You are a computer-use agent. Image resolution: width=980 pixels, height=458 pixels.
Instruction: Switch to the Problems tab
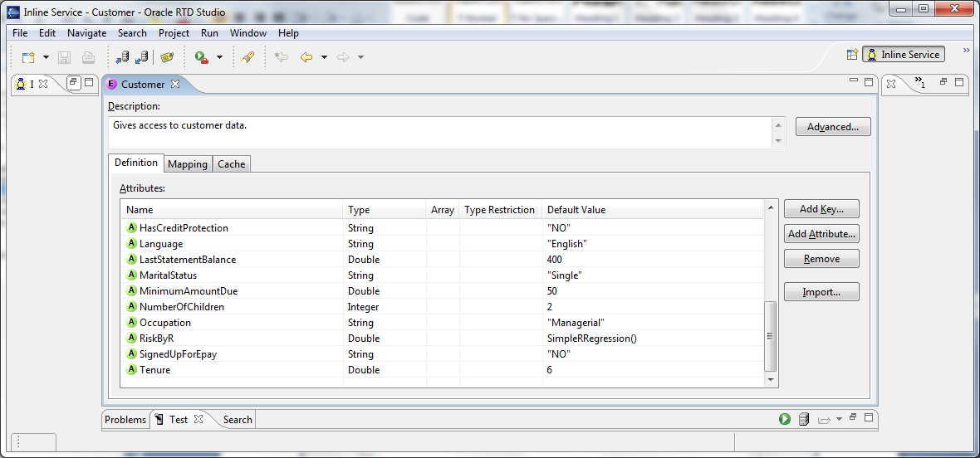point(125,420)
